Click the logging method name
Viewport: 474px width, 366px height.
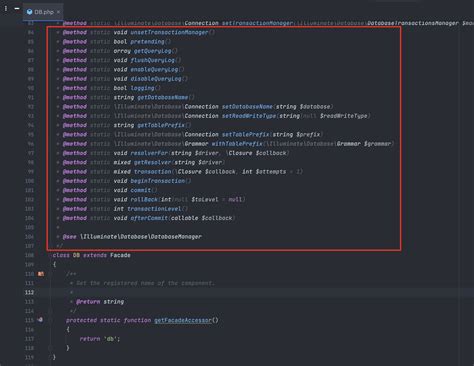pyautogui.click(x=142, y=88)
